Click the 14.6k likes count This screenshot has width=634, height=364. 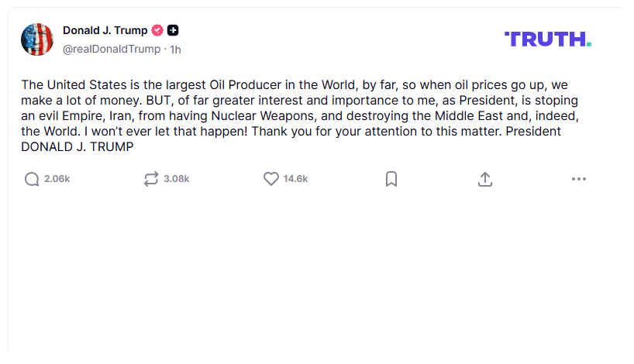click(295, 179)
